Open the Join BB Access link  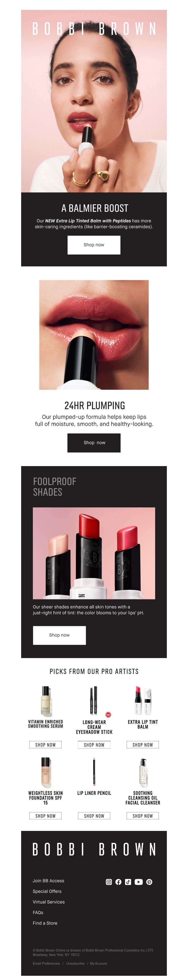pyautogui.click(x=48, y=881)
